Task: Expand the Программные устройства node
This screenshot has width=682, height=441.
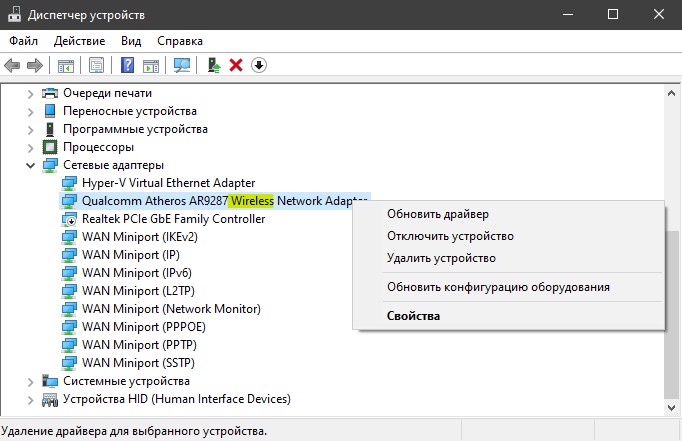Action: (x=30, y=130)
